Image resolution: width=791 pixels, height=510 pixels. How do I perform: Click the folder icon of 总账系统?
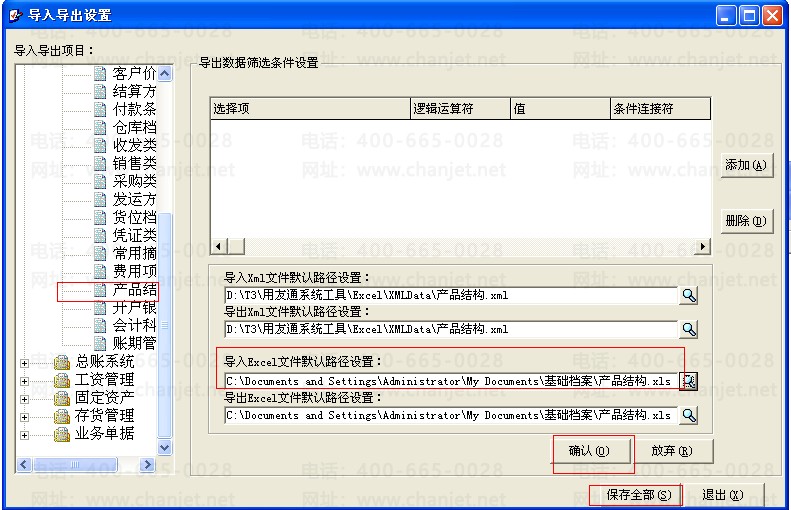pos(62,362)
